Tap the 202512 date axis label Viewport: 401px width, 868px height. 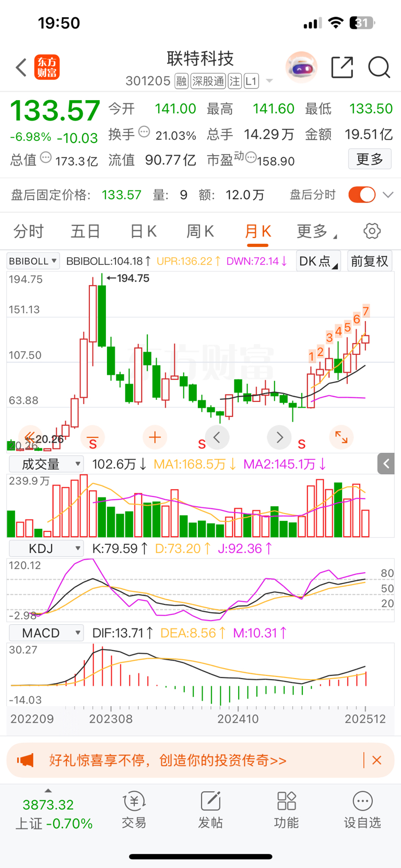click(365, 719)
